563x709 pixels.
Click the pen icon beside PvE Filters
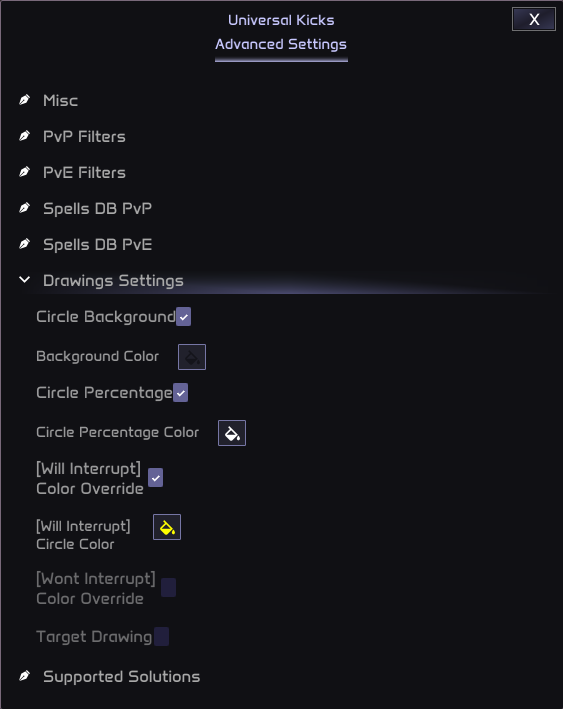[24, 172]
